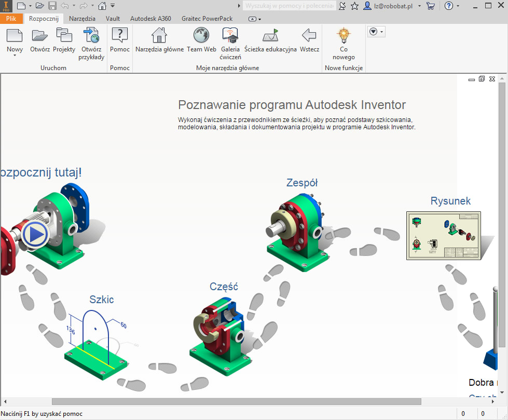Click the vertical scrollbar thumb
The width and height of the screenshot is (508, 420).
502,214
